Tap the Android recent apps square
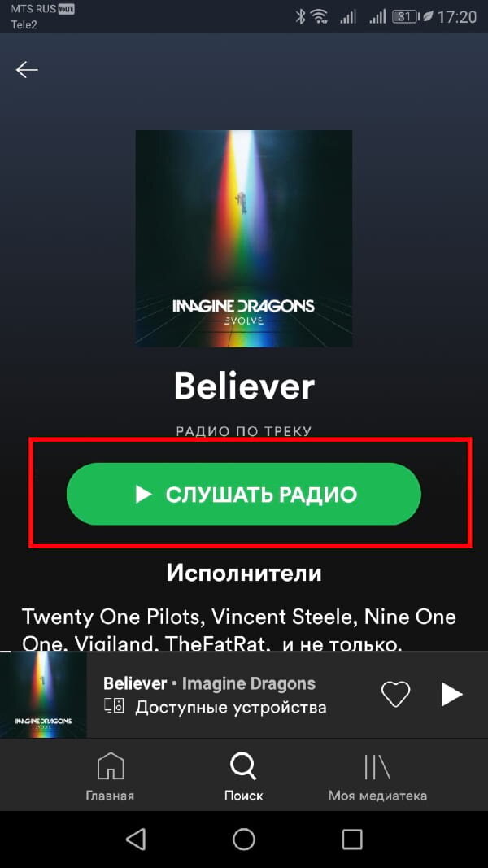Screen dimensions: 488x868 352,839
